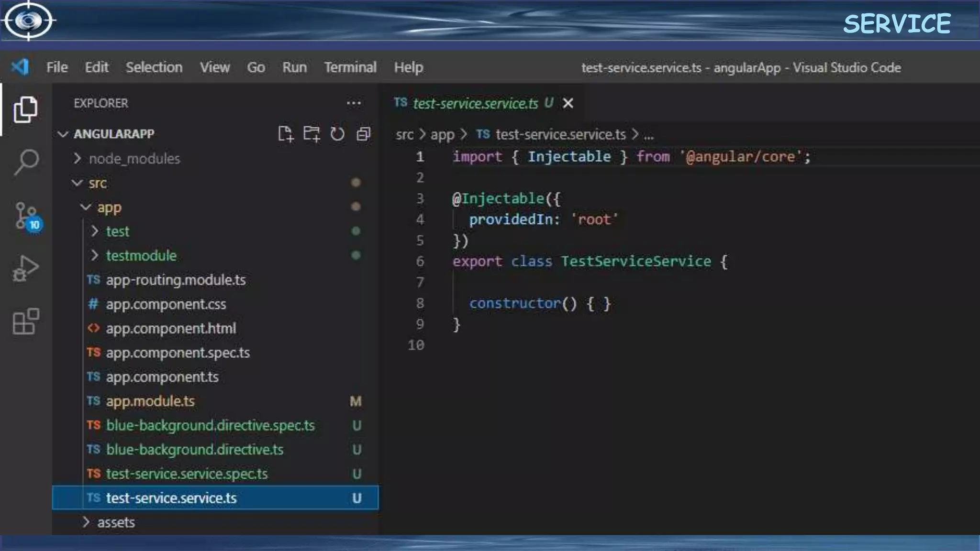Expand the node_modules folder
980x551 pixels.
pyautogui.click(x=134, y=159)
